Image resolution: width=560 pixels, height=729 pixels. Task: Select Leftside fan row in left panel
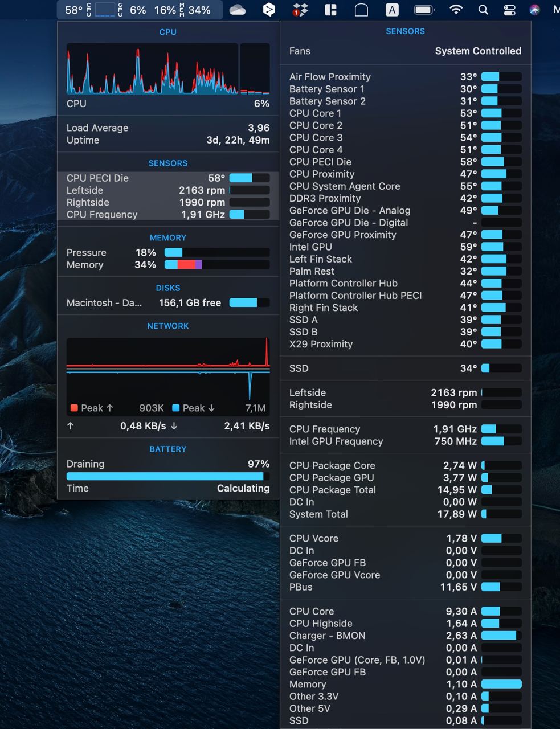[168, 190]
